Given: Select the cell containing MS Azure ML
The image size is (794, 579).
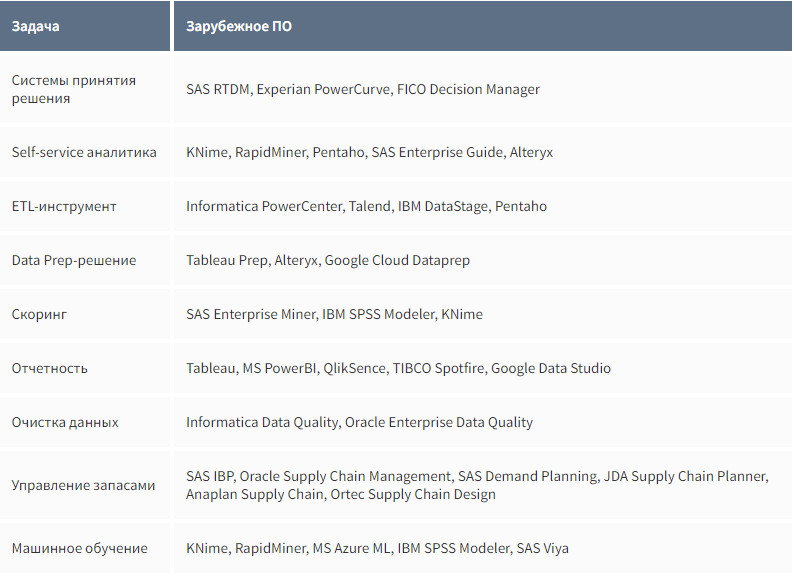Looking at the screenshot, I should click(377, 548).
